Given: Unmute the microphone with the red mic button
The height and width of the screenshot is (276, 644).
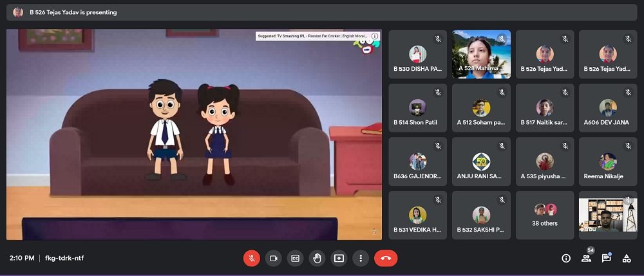Looking at the screenshot, I should click(251, 258).
